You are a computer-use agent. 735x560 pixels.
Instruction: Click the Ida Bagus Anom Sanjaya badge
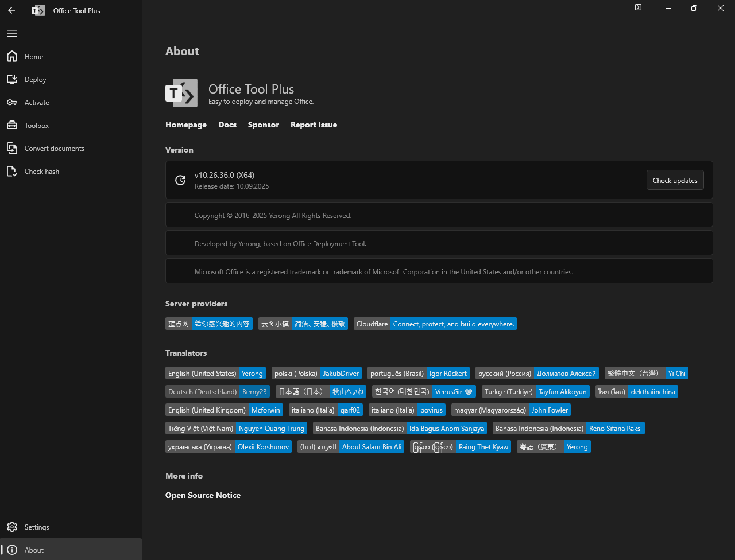[x=400, y=429]
